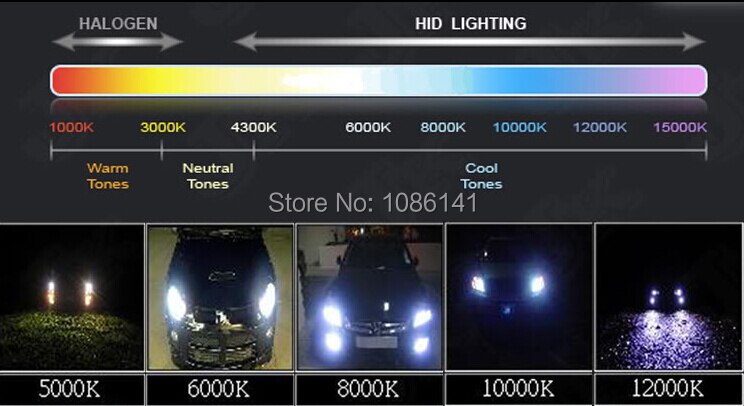Click the 5000K caption under the photos
The image size is (744, 406).
(x=69, y=388)
